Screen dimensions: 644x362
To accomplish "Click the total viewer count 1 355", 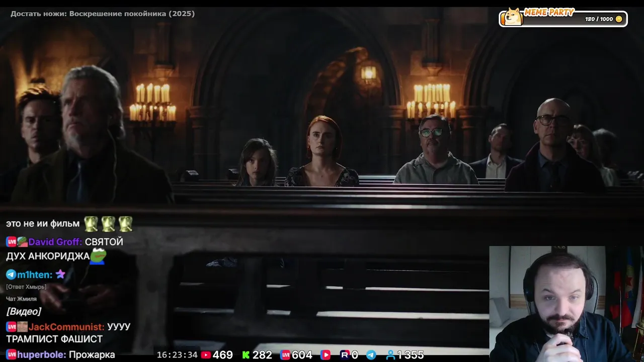I will click(411, 355).
